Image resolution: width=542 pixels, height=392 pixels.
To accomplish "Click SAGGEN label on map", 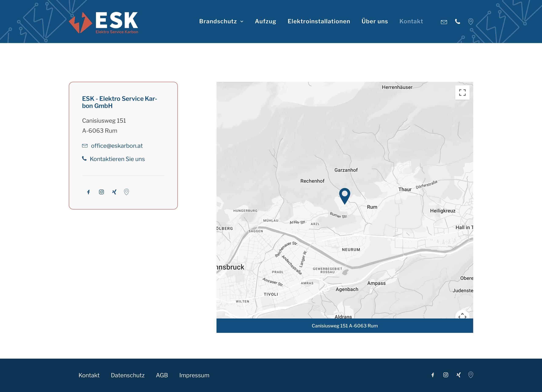I will [x=256, y=231].
